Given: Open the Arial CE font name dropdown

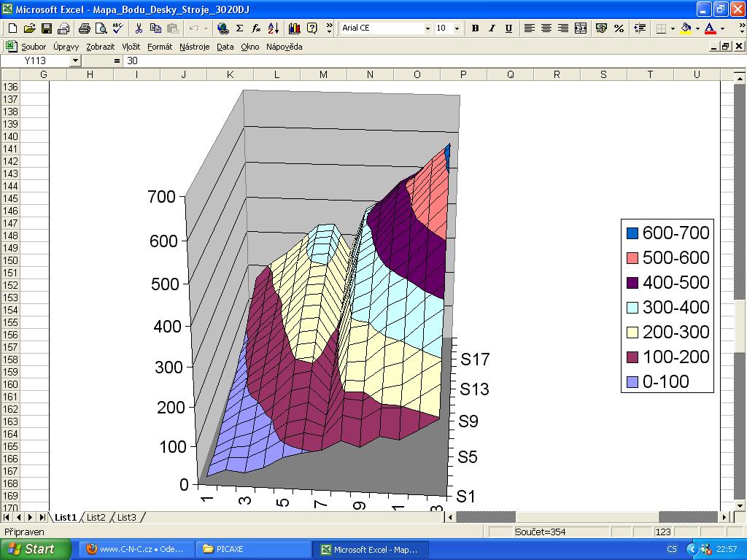Looking at the screenshot, I should [x=427, y=28].
